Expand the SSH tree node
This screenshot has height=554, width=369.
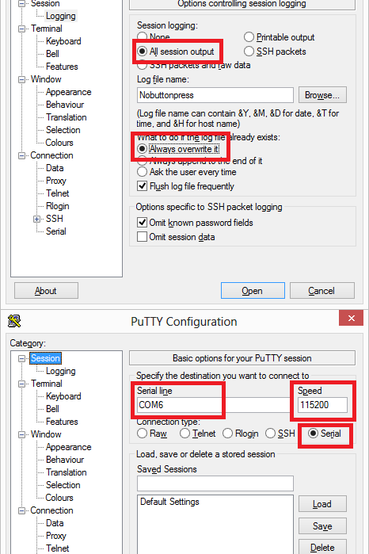(37, 219)
